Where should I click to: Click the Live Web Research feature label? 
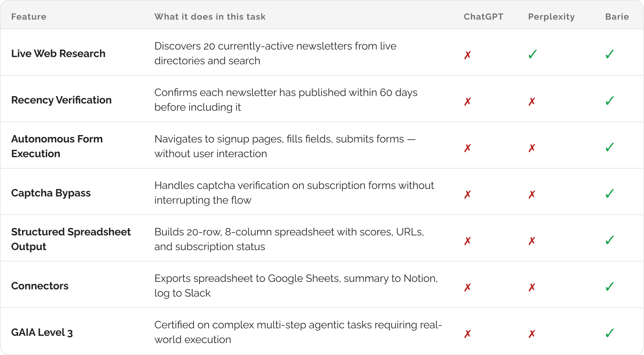[x=58, y=54]
